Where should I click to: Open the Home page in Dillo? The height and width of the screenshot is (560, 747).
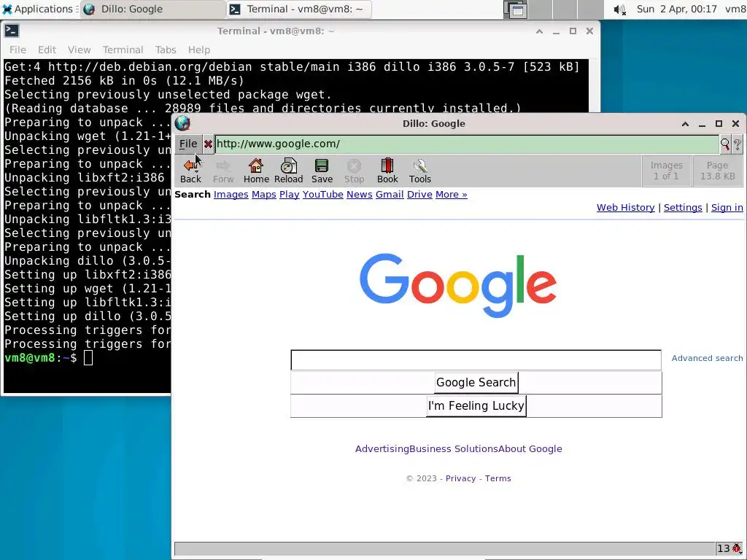(256, 171)
